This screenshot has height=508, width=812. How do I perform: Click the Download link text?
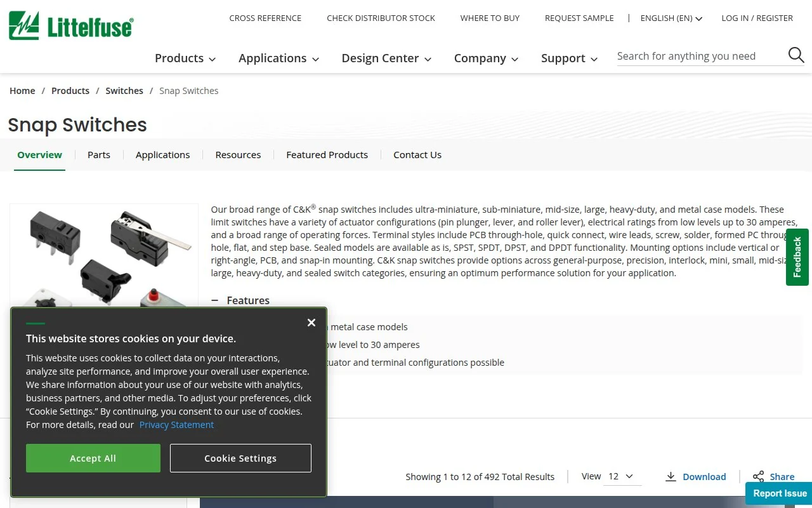tap(704, 477)
